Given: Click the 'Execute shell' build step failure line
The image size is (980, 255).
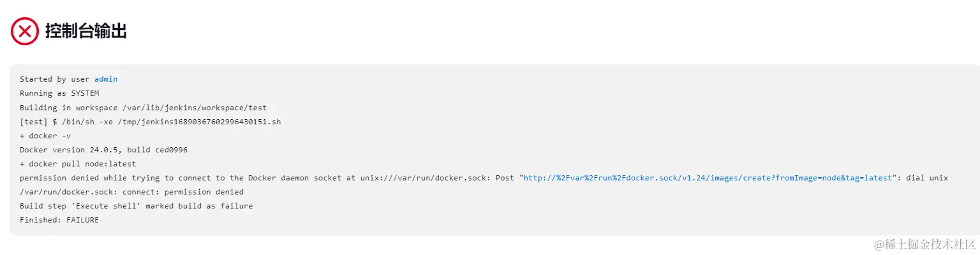Looking at the screenshot, I should point(136,206).
